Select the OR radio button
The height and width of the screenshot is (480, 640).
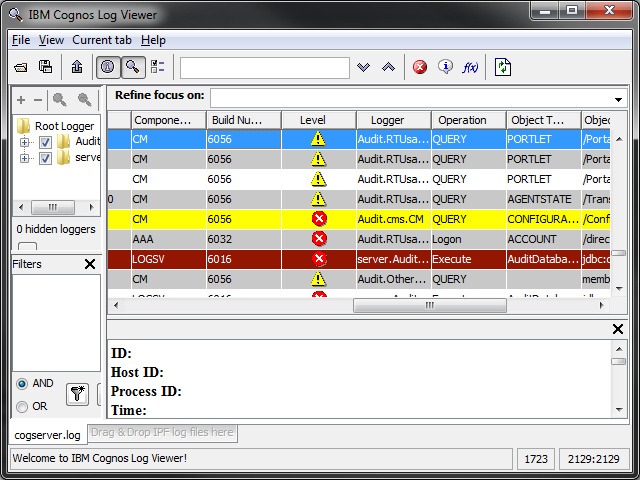pyautogui.click(x=22, y=407)
